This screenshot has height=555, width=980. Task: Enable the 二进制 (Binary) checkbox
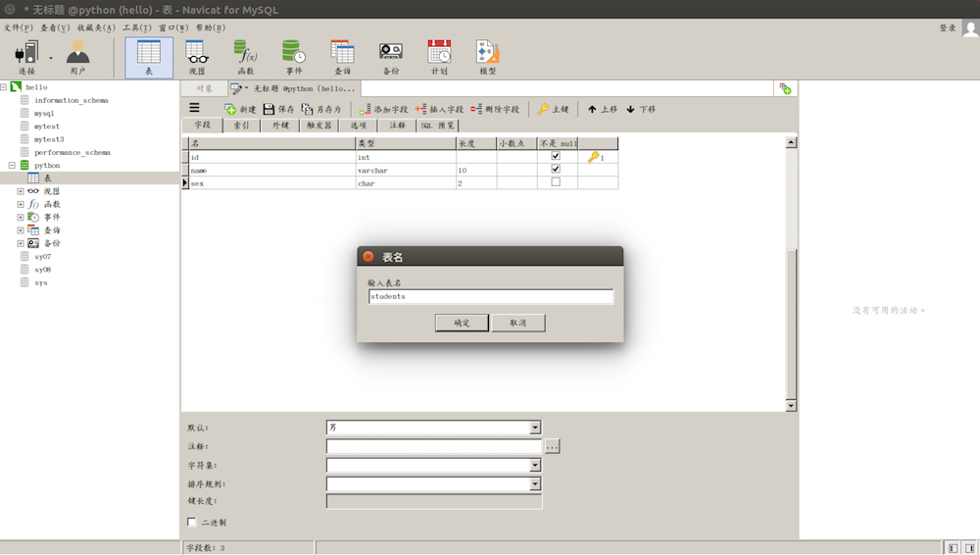pyautogui.click(x=192, y=522)
